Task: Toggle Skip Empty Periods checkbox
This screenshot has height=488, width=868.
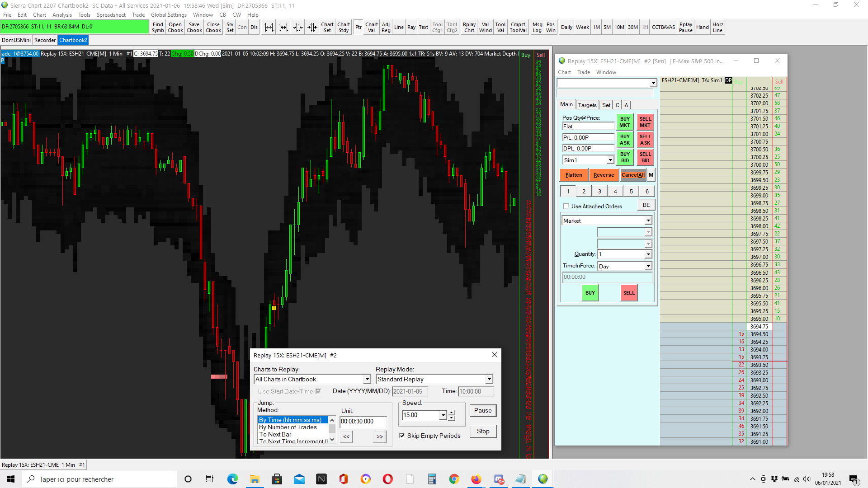Action: click(402, 436)
